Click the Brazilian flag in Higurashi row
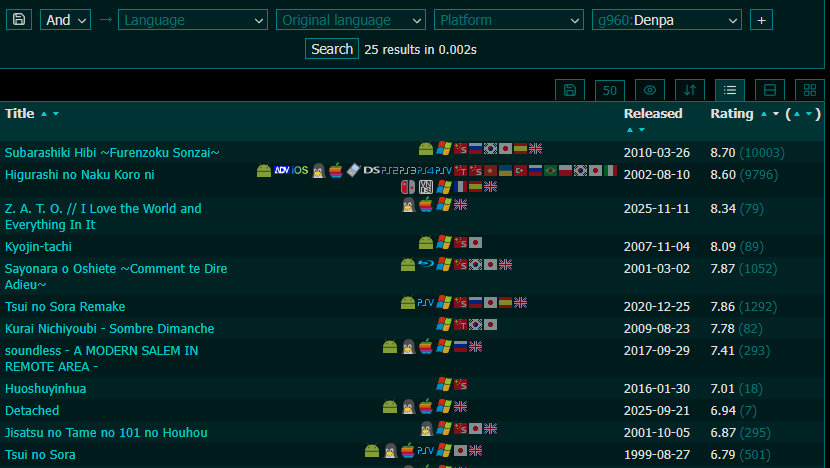The height and width of the screenshot is (468, 830). pos(551,170)
